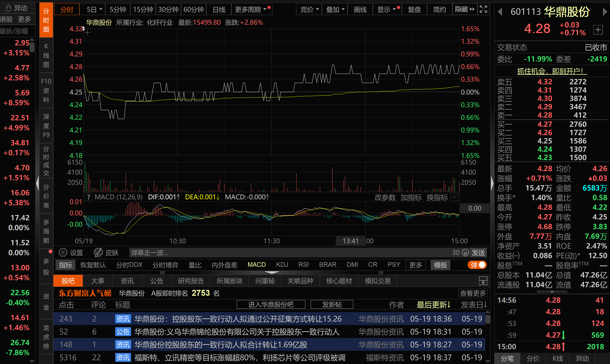Screen dimensions: 610x364
Task: Click the 发新帖 button
Action: (x=332, y=305)
